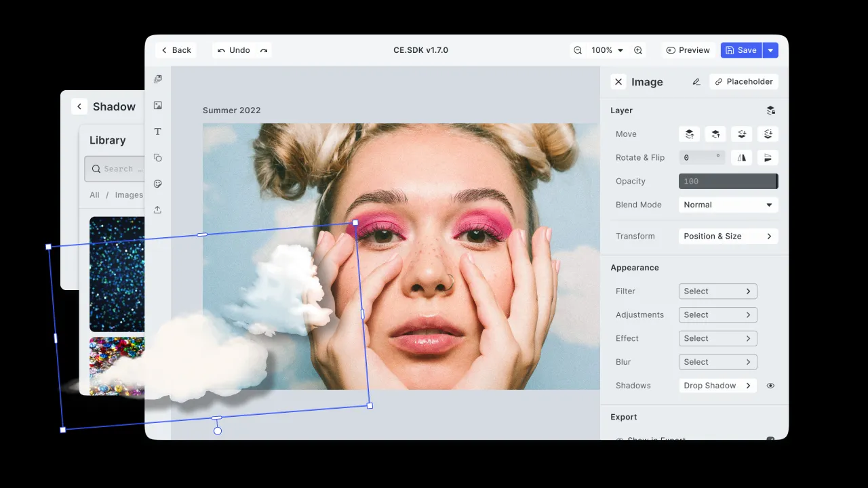
Task: Open the stickers icon in the sidebar
Action: [x=158, y=184]
